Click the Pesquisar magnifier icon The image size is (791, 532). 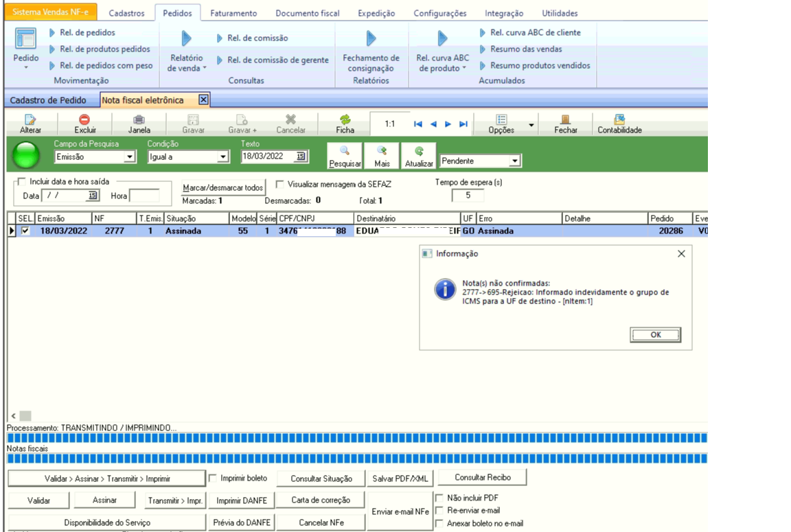point(345,151)
